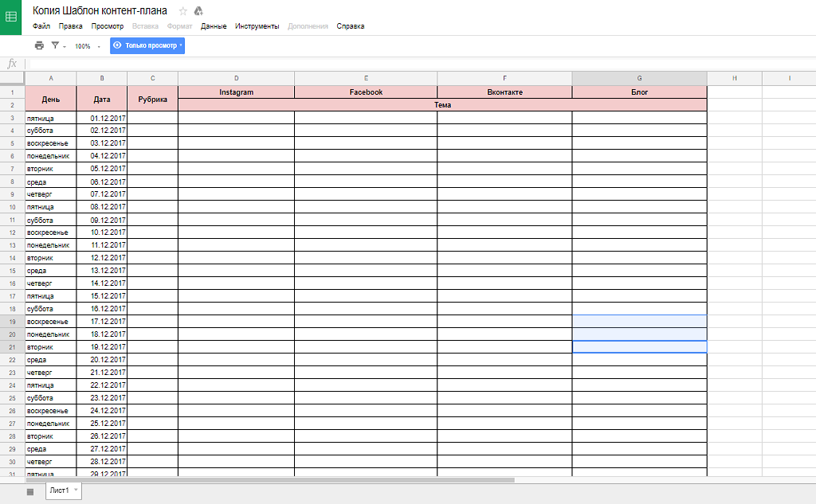Open the Данные menu
Screen dimensions: 816x504
(214, 26)
